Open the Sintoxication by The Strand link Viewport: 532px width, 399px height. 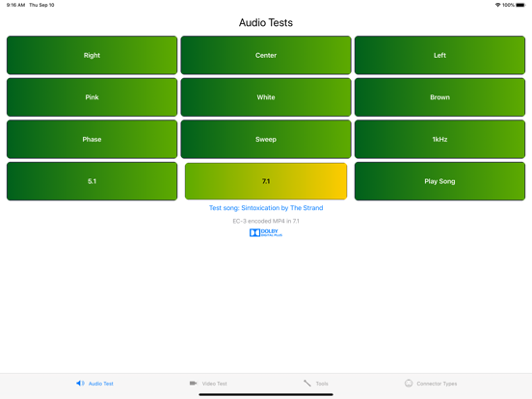(266, 208)
